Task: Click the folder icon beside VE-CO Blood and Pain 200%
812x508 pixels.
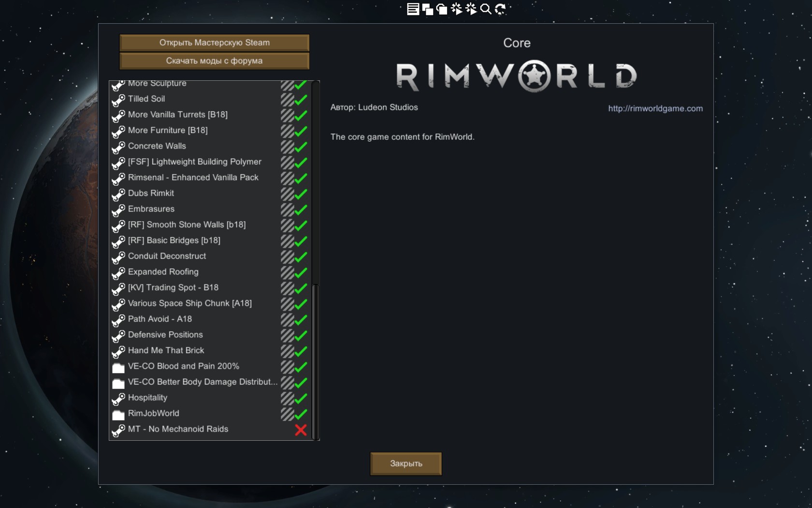Action: [118, 368]
